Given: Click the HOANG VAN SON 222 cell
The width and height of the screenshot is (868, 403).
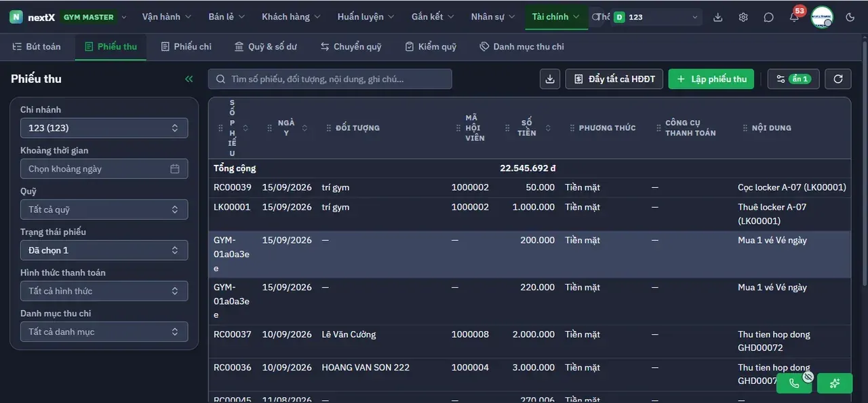Looking at the screenshot, I should tap(366, 367).
